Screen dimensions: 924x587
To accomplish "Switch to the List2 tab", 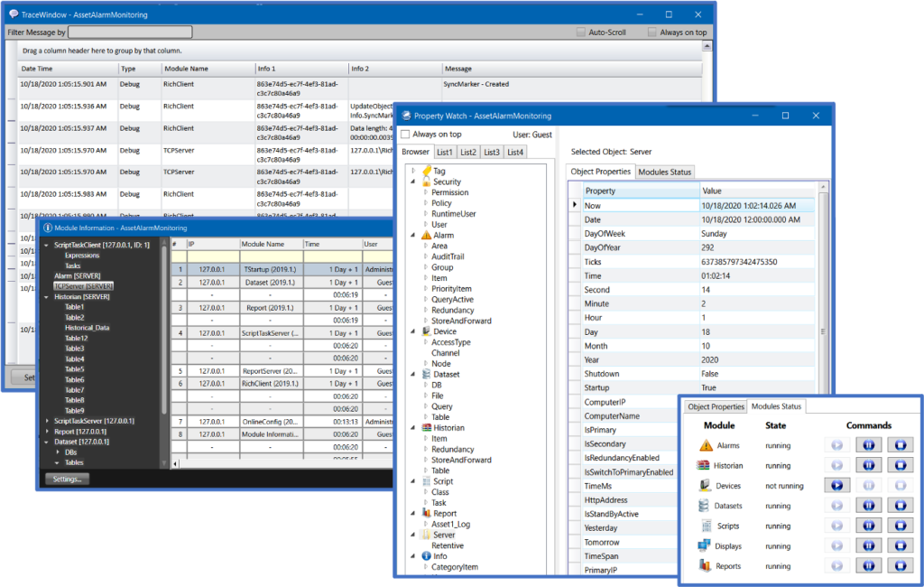I will point(467,152).
